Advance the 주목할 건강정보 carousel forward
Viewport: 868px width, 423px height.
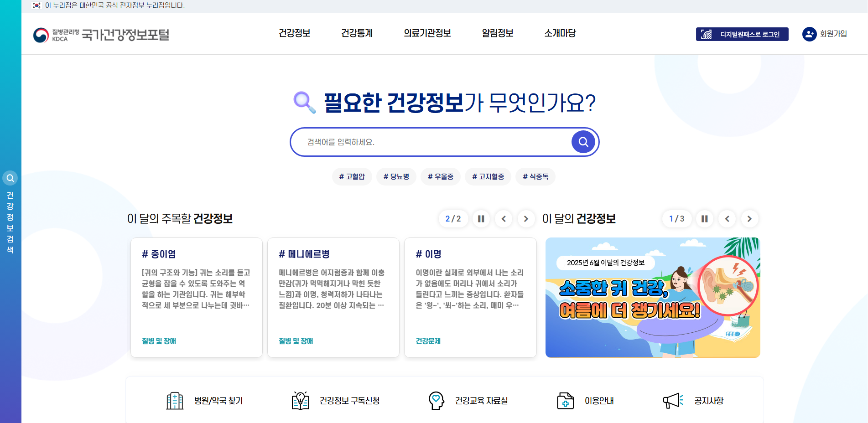click(526, 219)
